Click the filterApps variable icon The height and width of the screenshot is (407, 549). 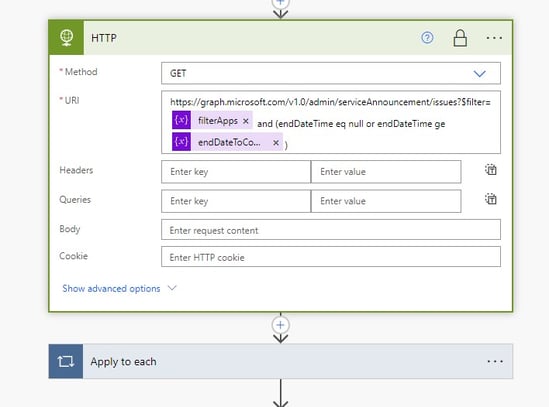[181, 120]
